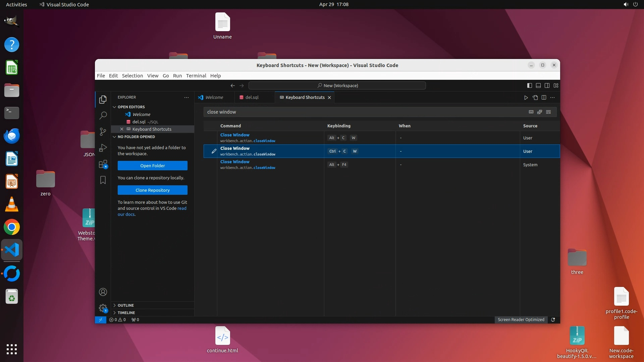This screenshot has height=362, width=644.
Task: Open Google Chrome from the dock
Action: (12, 228)
